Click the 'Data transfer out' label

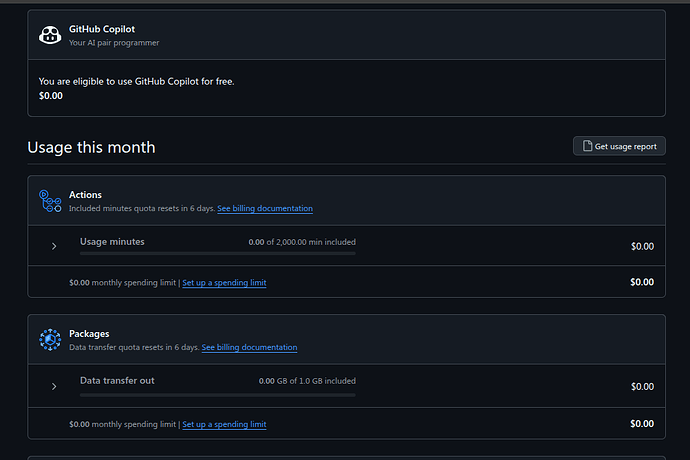(117, 380)
